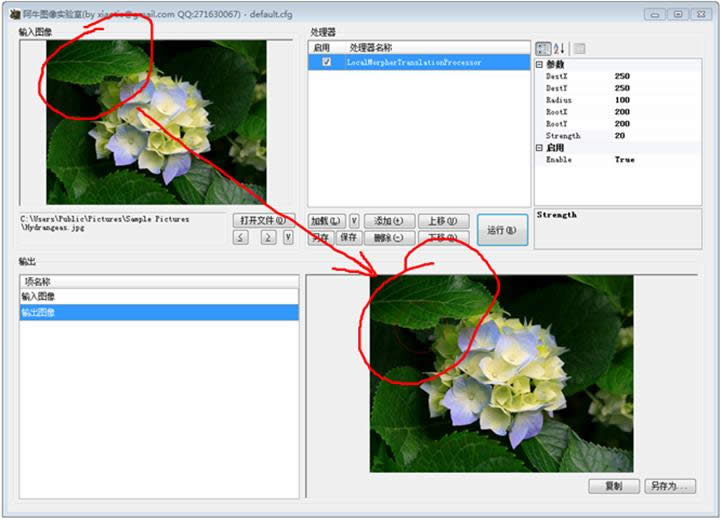This screenshot has width=722, height=520.
Task: Select the 输出图像 item in output list
Action: coord(159,312)
